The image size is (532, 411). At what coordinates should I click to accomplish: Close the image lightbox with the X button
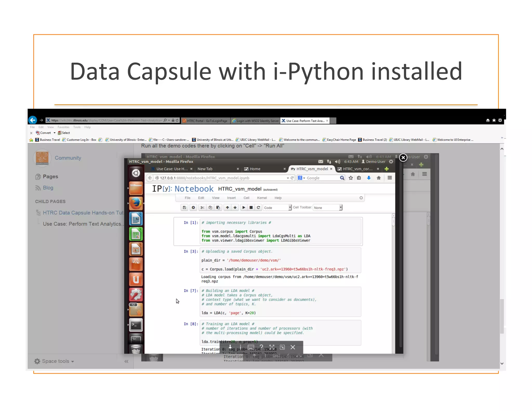[403, 157]
